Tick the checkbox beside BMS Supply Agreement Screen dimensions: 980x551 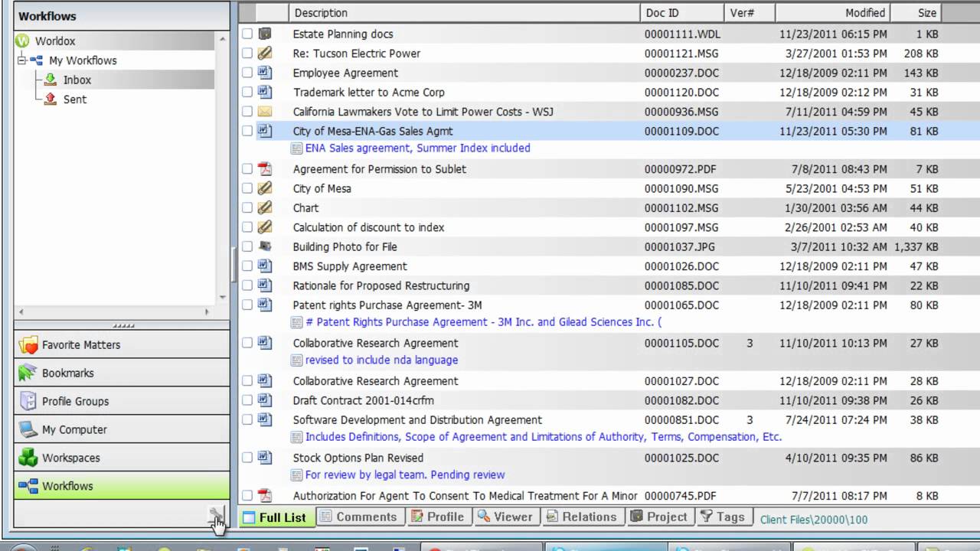click(247, 266)
